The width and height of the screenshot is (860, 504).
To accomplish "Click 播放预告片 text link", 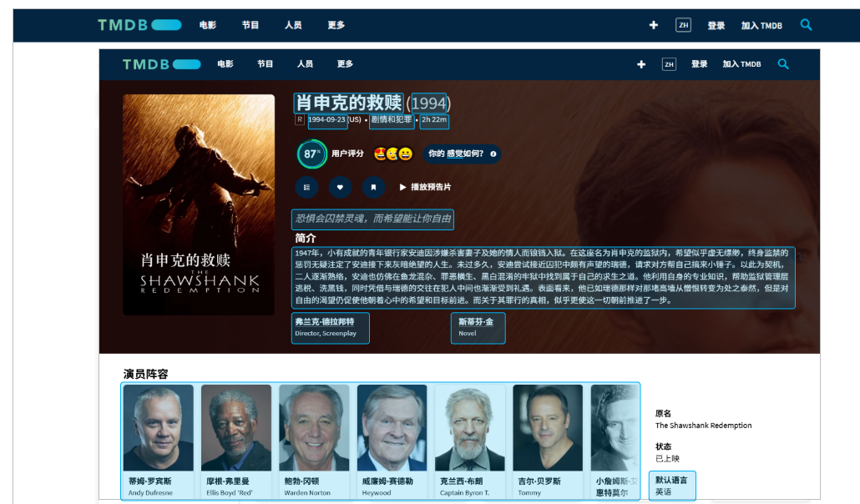I will click(431, 187).
